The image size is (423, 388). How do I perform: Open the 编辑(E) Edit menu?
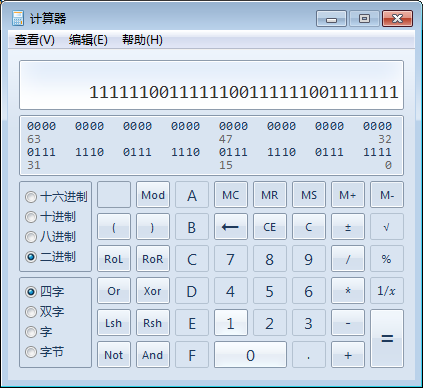88,40
